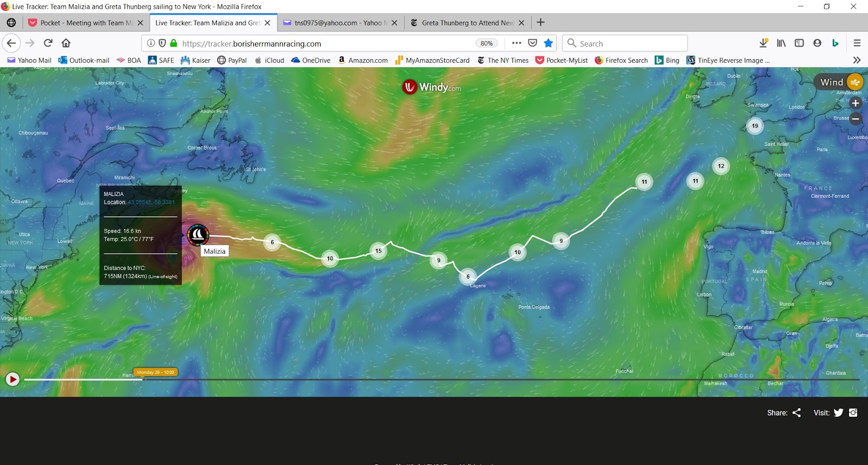Go to the Firefox home page
Screen dimensions: 868x465
coord(66,43)
